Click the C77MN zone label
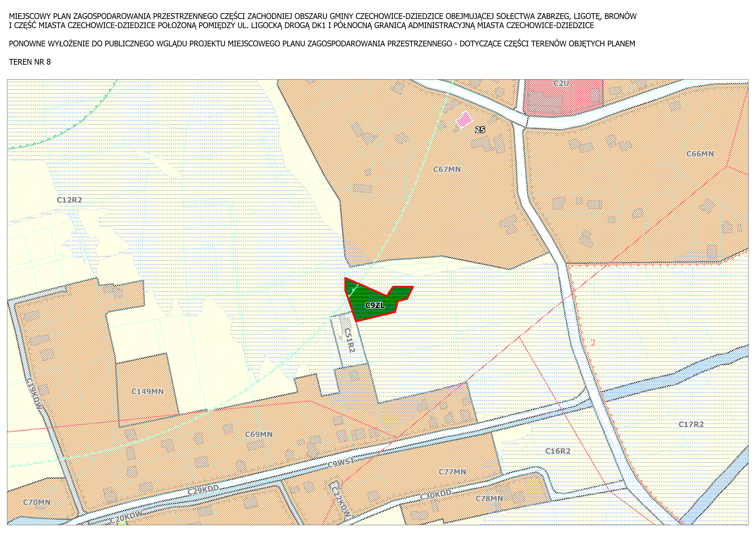The height and width of the screenshot is (534, 756). [452, 472]
